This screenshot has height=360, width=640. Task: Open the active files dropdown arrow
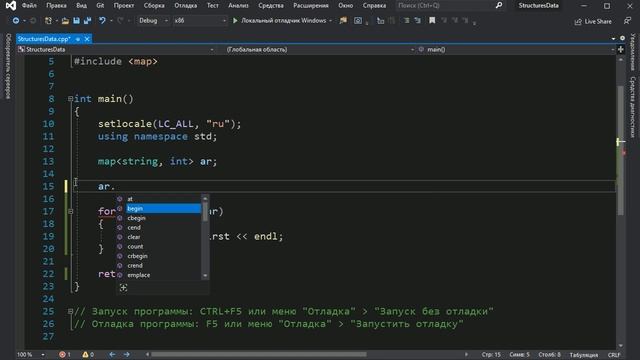pos(613,38)
